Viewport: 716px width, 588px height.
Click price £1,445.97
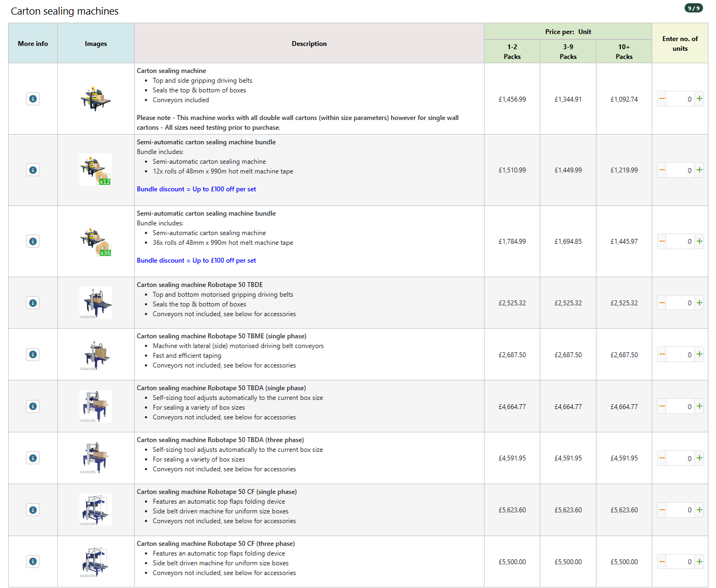[624, 242]
